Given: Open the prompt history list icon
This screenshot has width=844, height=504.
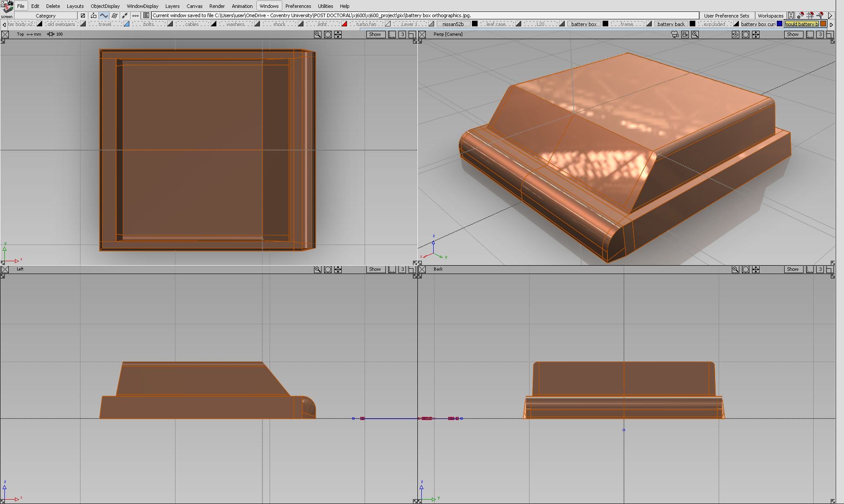Looking at the screenshot, I should click(146, 15).
